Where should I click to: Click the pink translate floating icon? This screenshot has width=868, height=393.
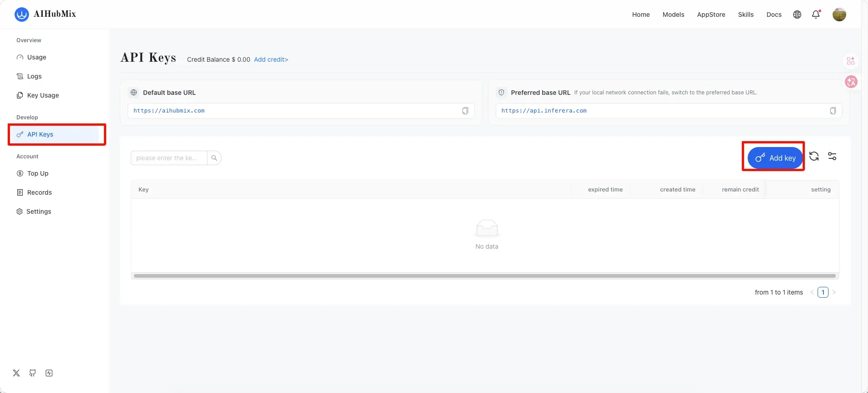(851, 82)
